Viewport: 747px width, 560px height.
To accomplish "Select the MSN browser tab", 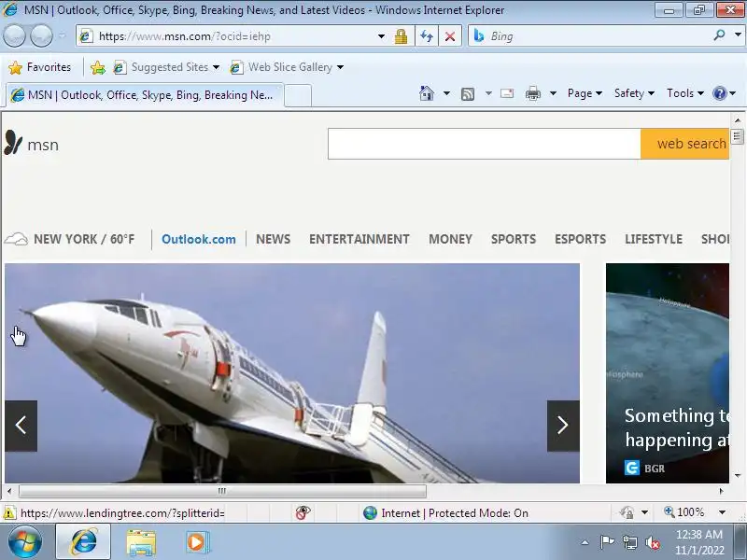I will [x=145, y=95].
